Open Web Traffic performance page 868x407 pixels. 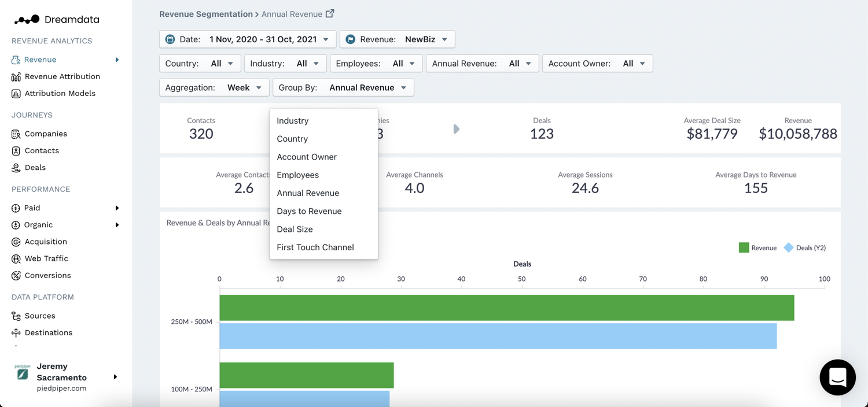[46, 258]
